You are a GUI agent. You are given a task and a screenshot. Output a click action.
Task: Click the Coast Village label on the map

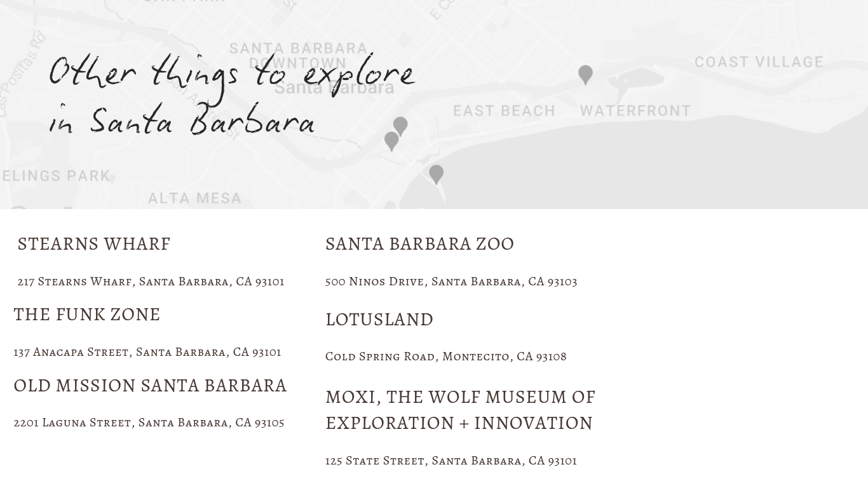click(759, 62)
